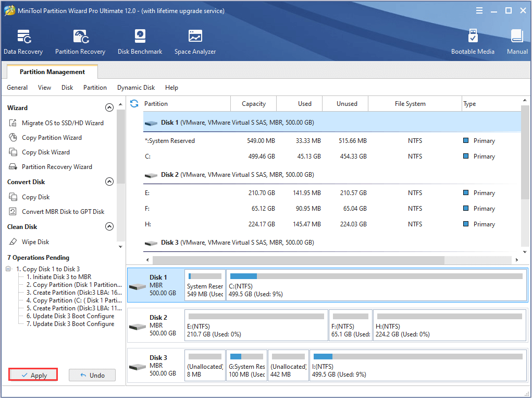Screen dimensions: 532x398
Task: Launch Partition Recovery tool
Action: pos(80,42)
